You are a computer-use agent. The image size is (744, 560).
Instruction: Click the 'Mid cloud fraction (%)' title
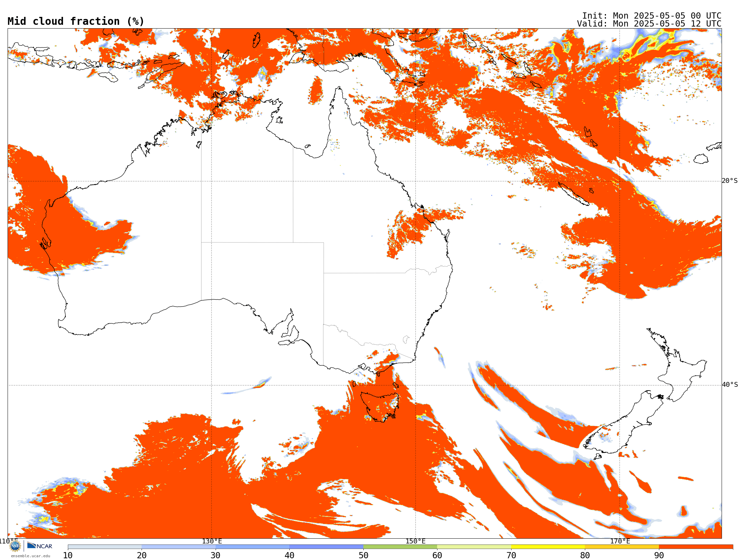point(76,21)
